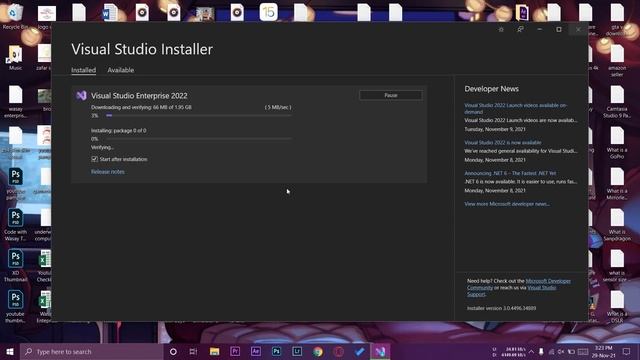Select the What is a GoPro desktop file
Screen dimensions: 640x360
coord(617,142)
